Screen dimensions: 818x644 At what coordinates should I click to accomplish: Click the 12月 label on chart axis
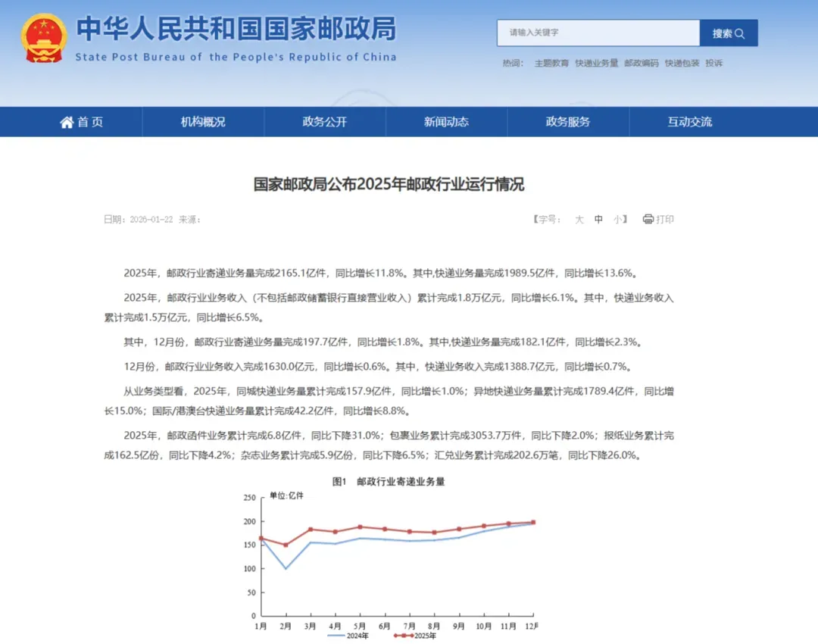click(531, 626)
